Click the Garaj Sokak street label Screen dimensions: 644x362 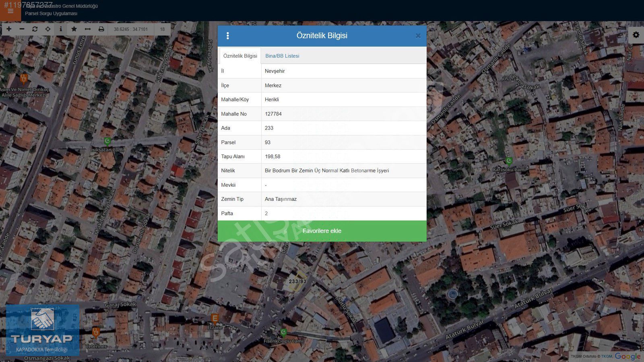click(120, 304)
